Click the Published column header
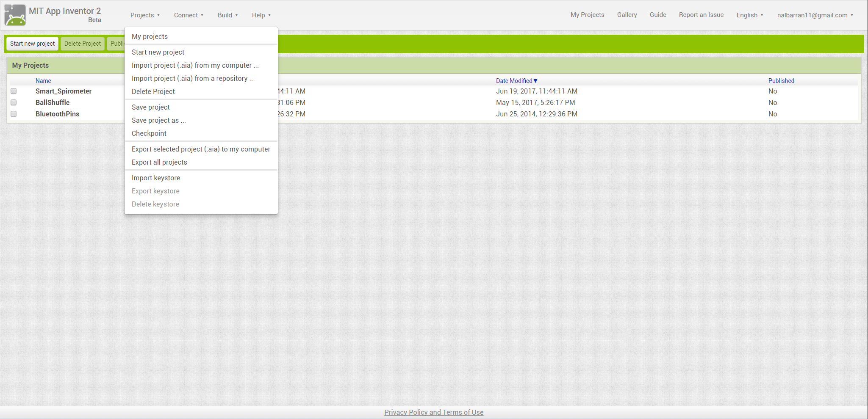868x419 pixels. 781,81
